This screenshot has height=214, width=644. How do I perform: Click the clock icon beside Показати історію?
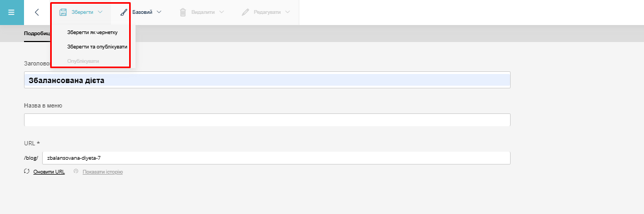click(x=76, y=172)
